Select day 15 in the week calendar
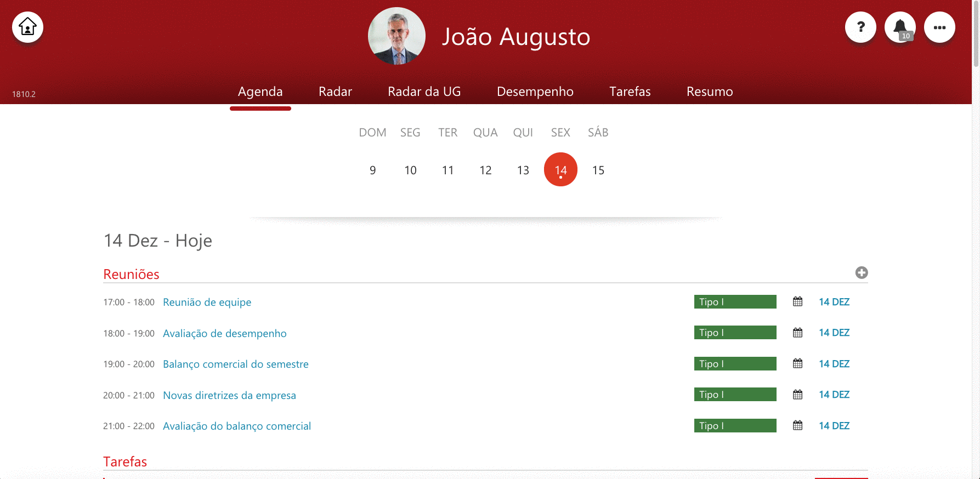Image resolution: width=980 pixels, height=479 pixels. (598, 170)
